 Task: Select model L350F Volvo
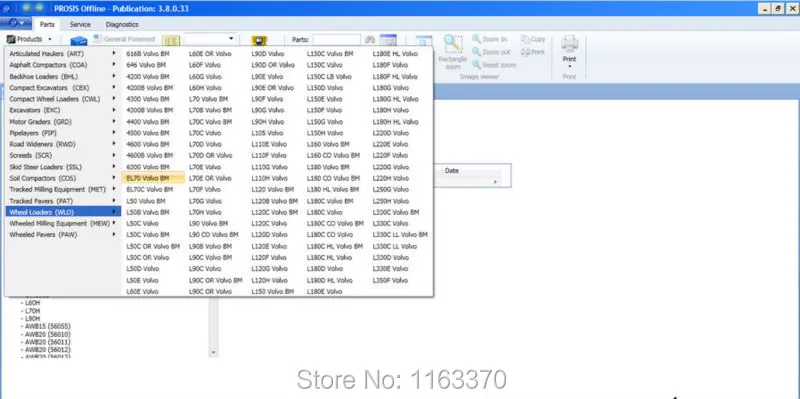(x=390, y=280)
